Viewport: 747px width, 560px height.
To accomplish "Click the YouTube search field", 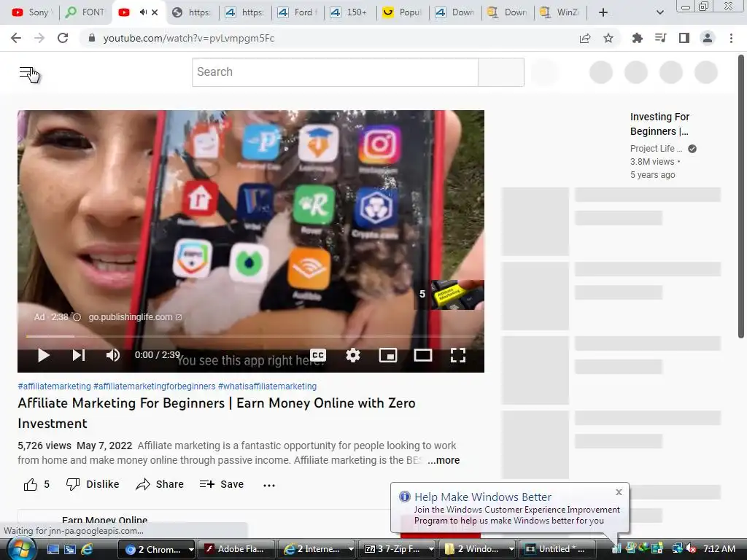I will coord(336,72).
